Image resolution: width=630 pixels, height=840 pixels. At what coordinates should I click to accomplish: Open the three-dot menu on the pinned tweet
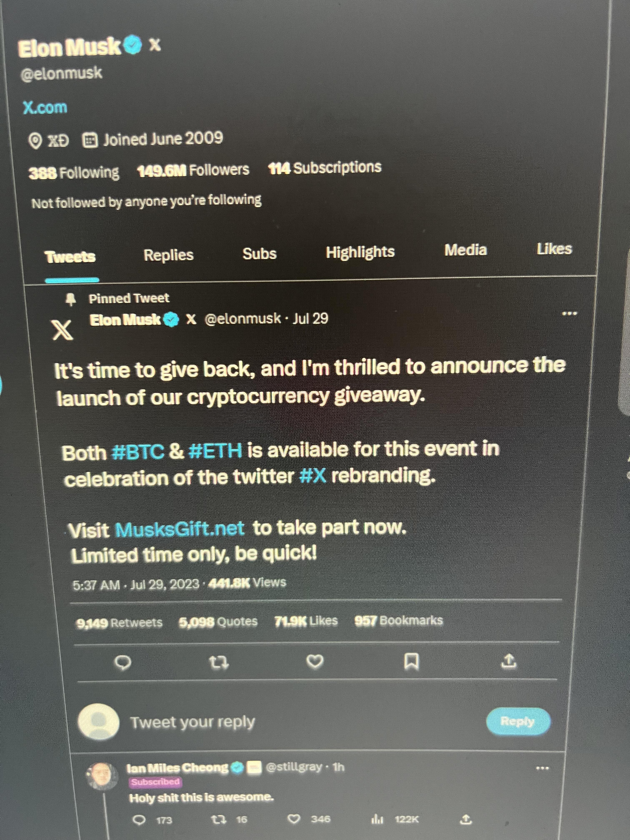570,314
